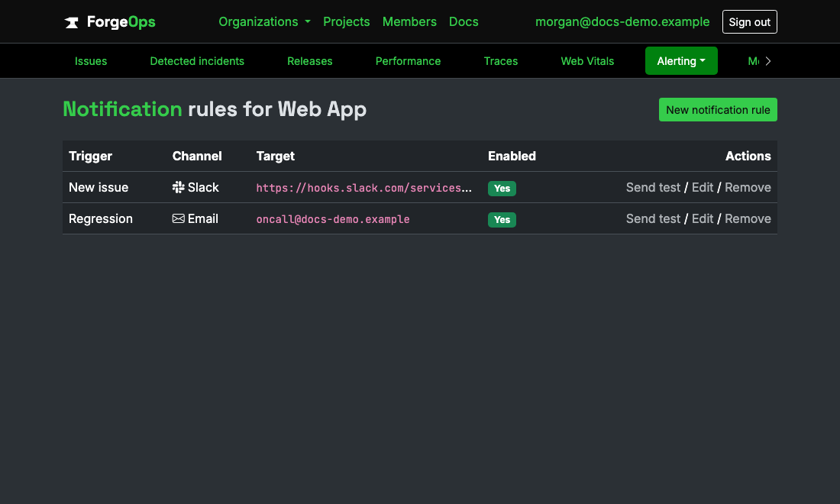Click the Target column header

click(x=276, y=156)
